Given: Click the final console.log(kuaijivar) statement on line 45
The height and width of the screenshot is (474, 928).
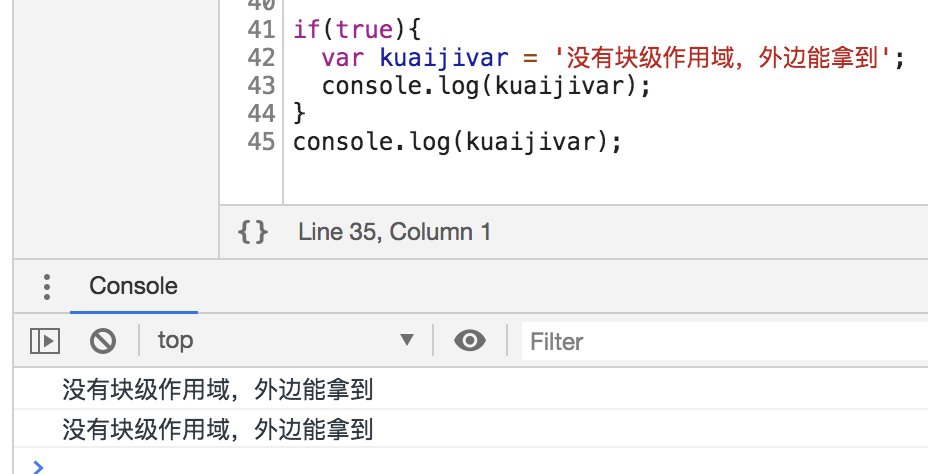Looking at the screenshot, I should click(457, 142).
